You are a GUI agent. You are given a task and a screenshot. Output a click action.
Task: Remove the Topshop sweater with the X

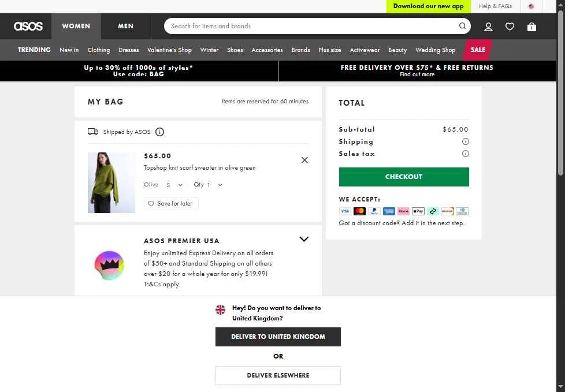pyautogui.click(x=304, y=160)
